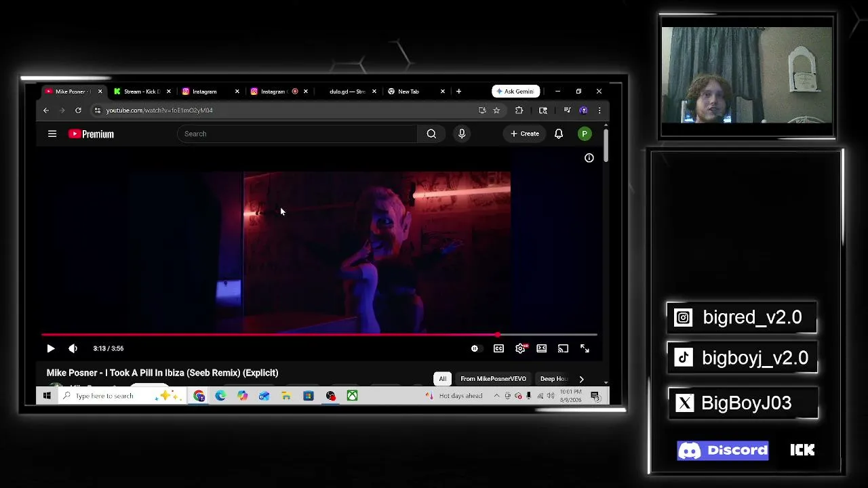Close the Stream - Kick tab

point(168,91)
